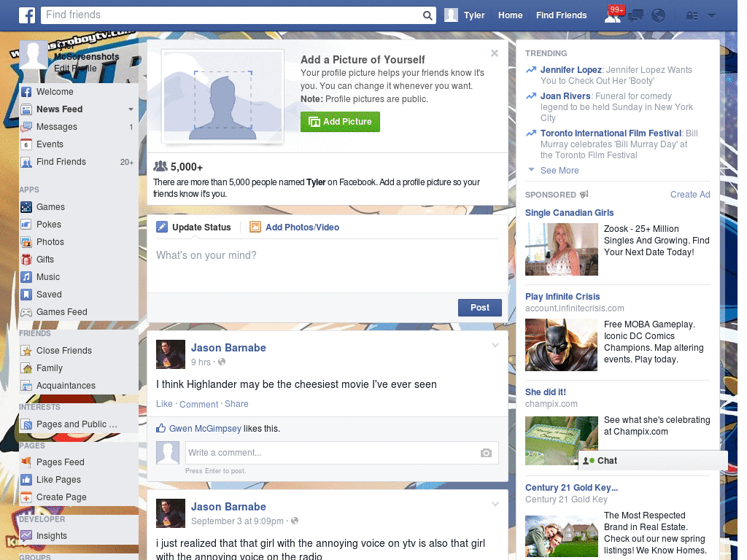This screenshot has width=747, height=560.
Task: Open the notifications globe icon
Action: pyautogui.click(x=659, y=16)
